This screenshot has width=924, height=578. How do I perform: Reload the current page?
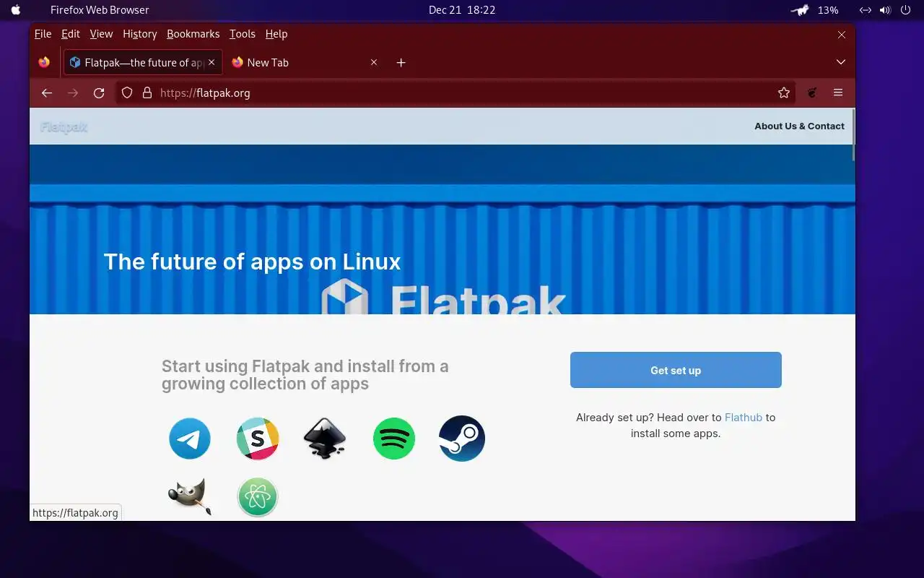point(99,92)
